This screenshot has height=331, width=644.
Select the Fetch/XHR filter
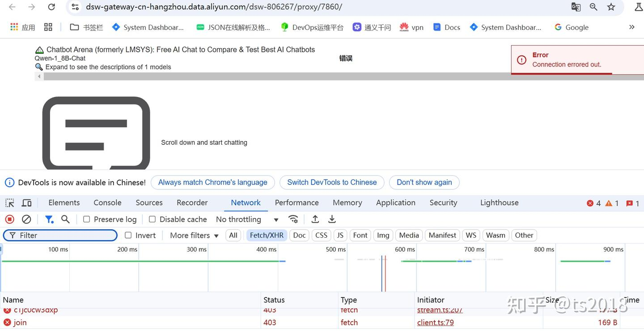pyautogui.click(x=267, y=235)
